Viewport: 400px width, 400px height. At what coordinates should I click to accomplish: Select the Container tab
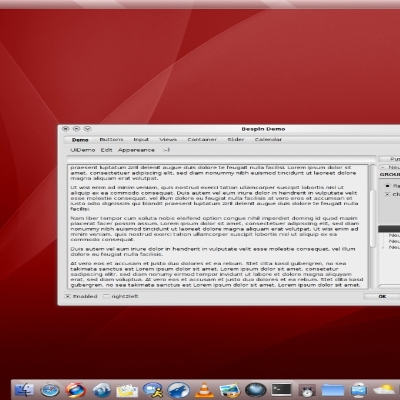[202, 140]
